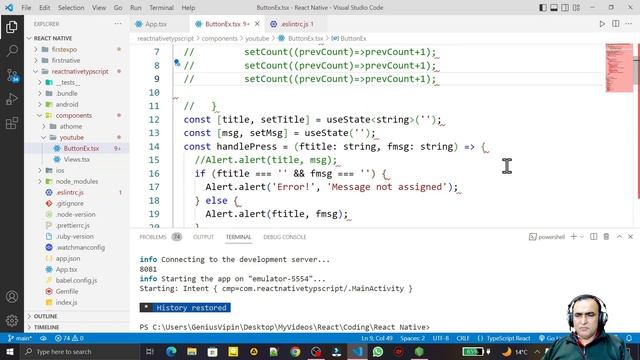
Task: Open the Accounts menu icon
Action: tap(12, 297)
